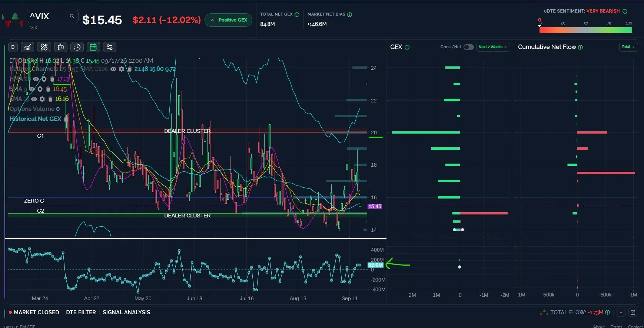Click the 15.45 price label on axis
This screenshot has height=328, width=644.
375,206
